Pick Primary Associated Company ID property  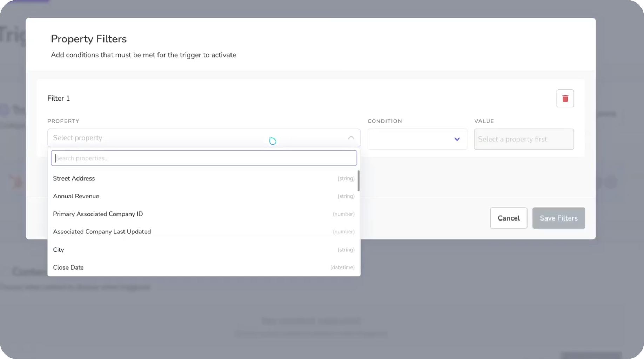pyautogui.click(x=204, y=214)
